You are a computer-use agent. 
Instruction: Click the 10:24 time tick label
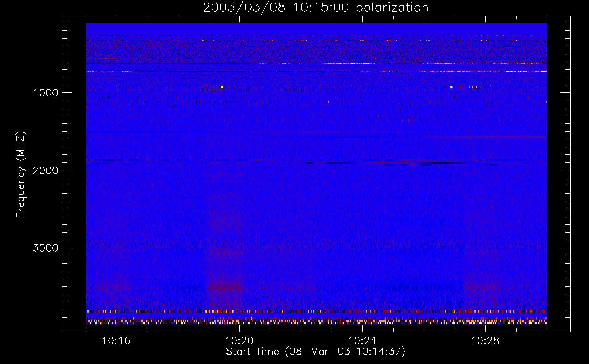[362, 341]
